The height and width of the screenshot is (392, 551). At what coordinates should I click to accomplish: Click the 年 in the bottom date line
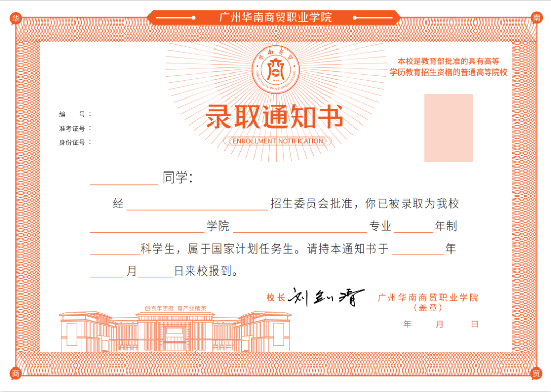point(407,324)
